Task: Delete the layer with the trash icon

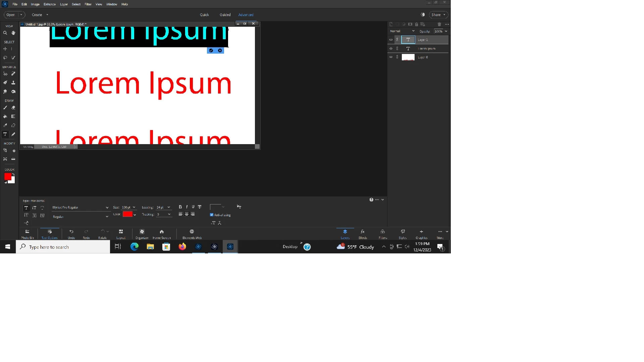Action: [439, 24]
